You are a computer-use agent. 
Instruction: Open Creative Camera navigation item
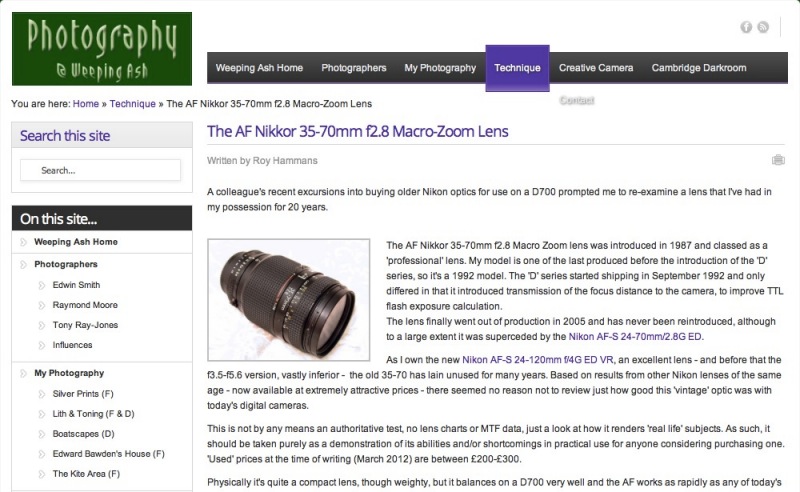click(x=595, y=67)
